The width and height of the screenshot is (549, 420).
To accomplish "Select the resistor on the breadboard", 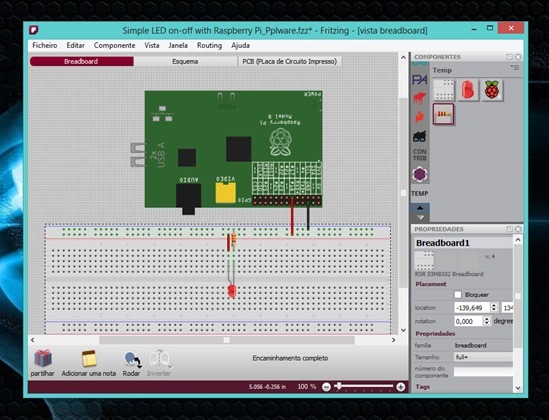I will click(234, 239).
